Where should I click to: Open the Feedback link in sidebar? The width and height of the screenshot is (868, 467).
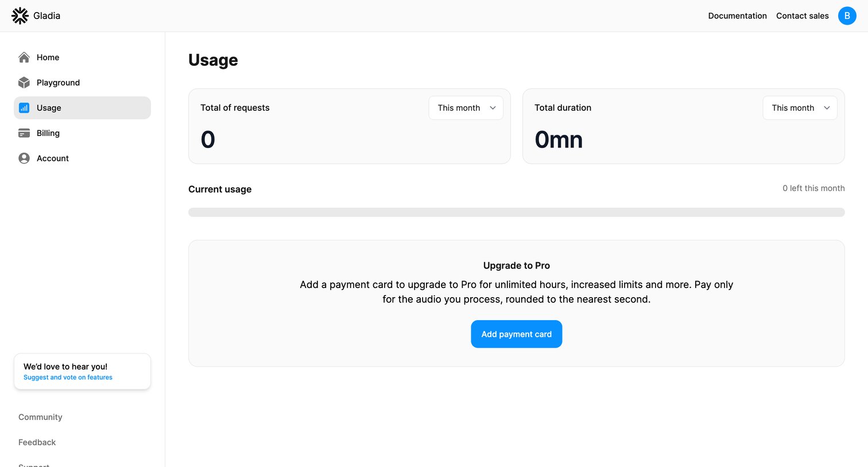point(37,442)
